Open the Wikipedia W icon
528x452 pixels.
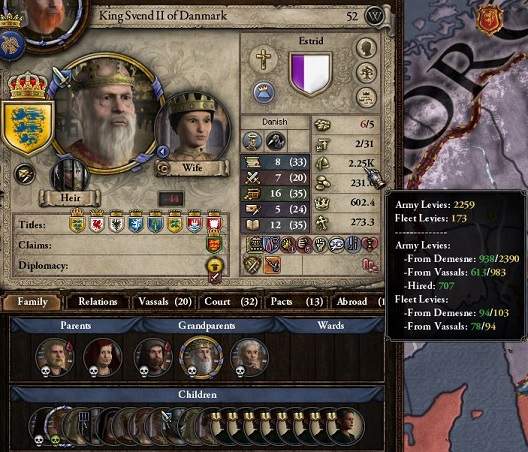[375, 15]
